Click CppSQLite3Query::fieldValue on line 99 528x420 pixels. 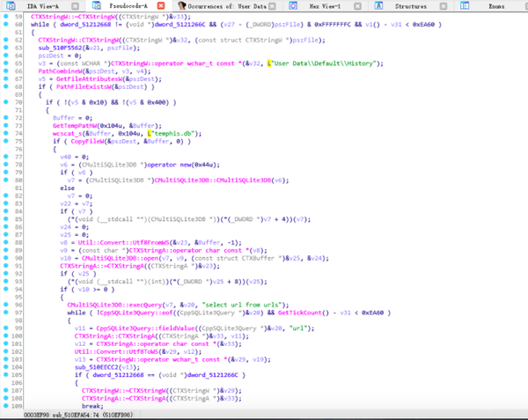click(145, 328)
